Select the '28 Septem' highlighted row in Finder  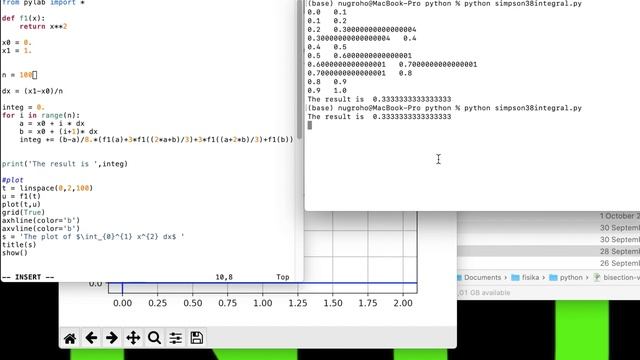(x=549, y=251)
